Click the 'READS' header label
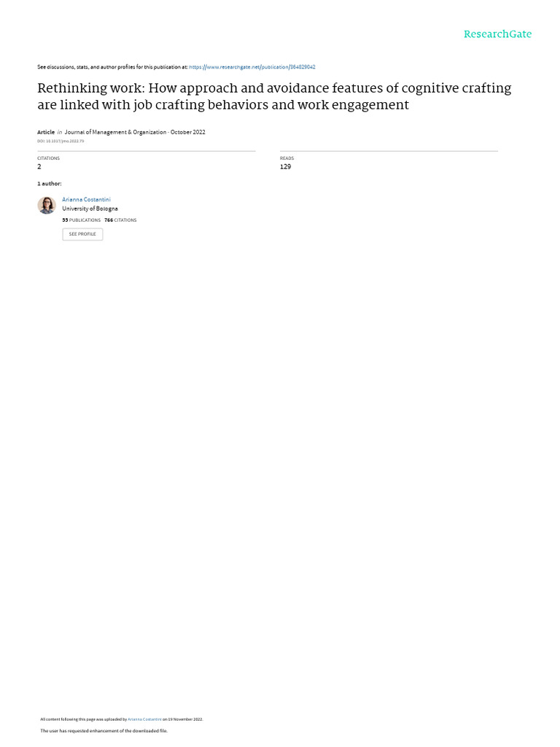 287,158
